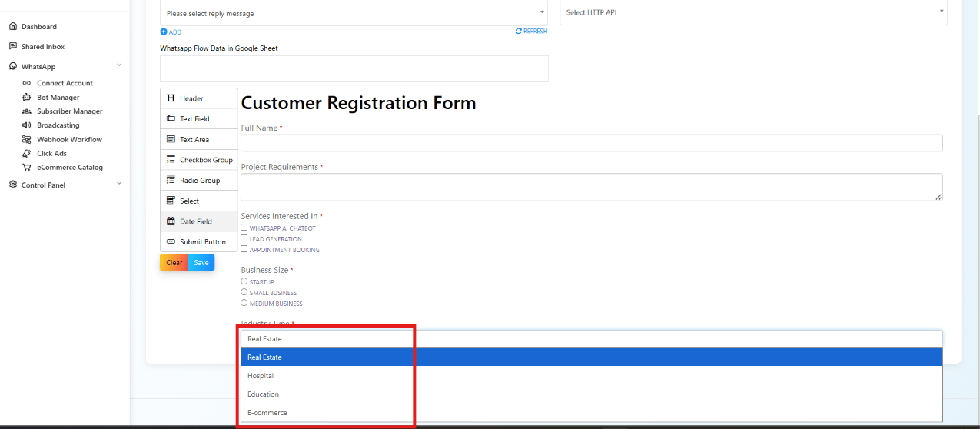
Task: Click the WhatsApp logo icon
Action: click(13, 67)
